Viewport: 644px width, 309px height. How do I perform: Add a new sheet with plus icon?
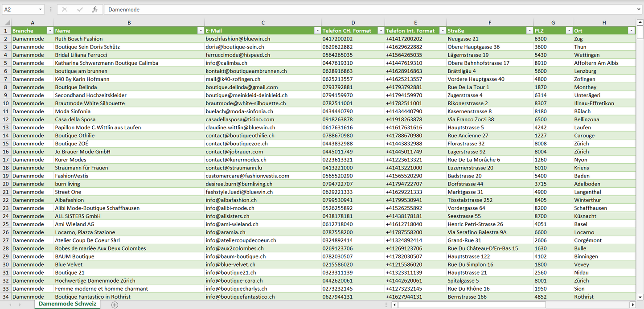coord(115,305)
